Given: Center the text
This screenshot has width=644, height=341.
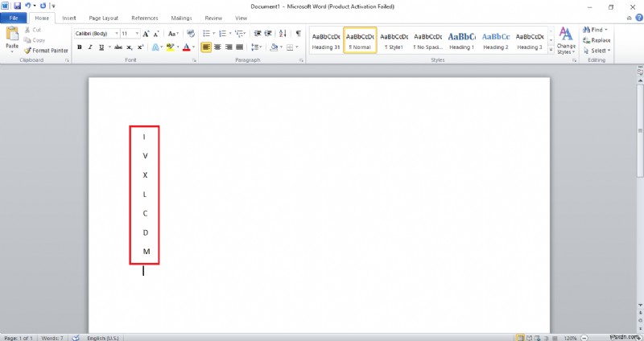Looking at the screenshot, I should point(217,47).
